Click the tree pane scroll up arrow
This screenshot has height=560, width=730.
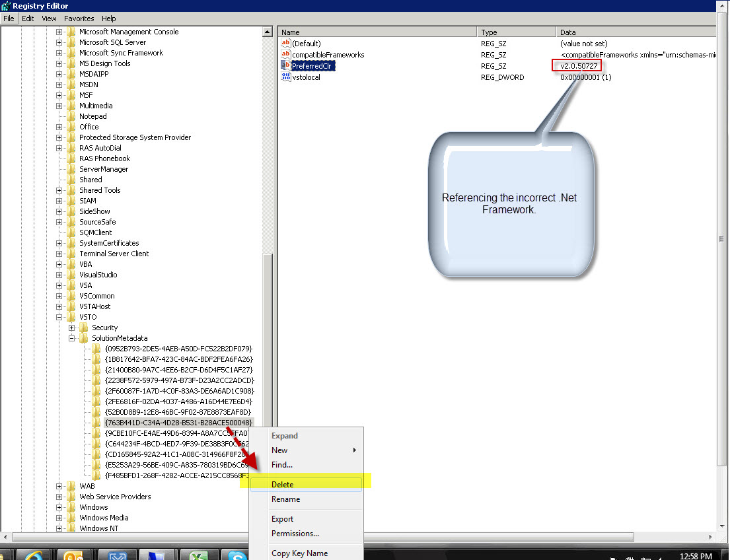[x=268, y=32]
